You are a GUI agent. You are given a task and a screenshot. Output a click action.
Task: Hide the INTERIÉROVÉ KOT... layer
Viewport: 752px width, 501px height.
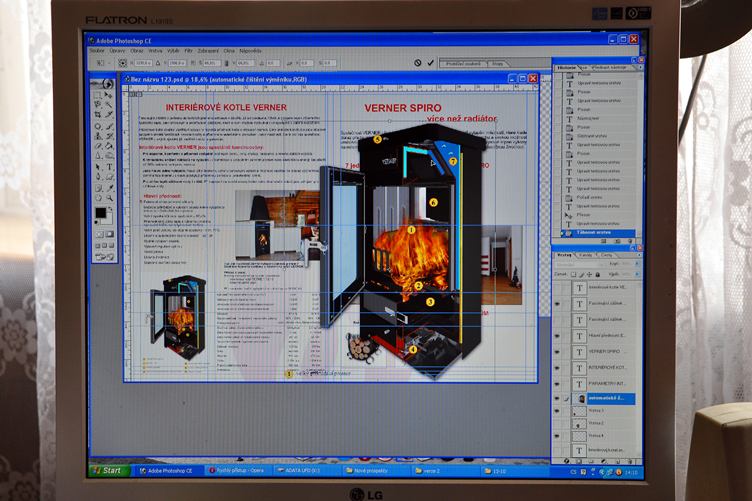(x=558, y=368)
